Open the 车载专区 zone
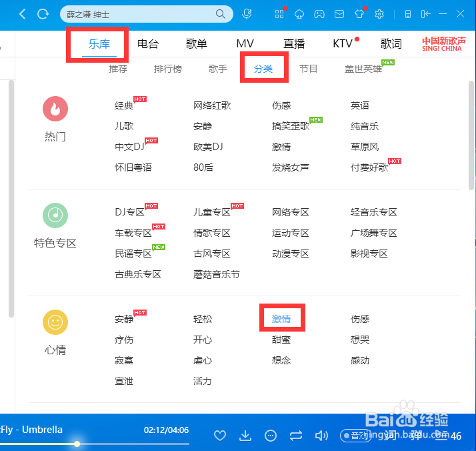The image size is (476, 451). point(133,233)
